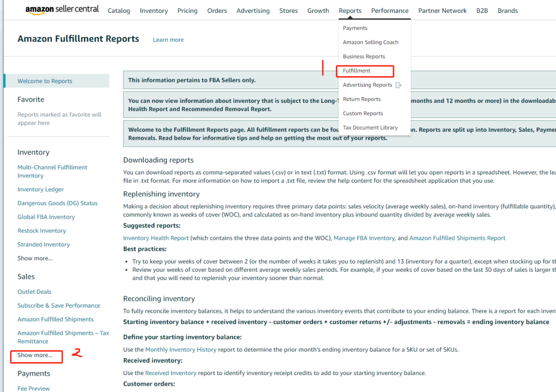
Task: Open the Brands menu
Action: coord(508,11)
